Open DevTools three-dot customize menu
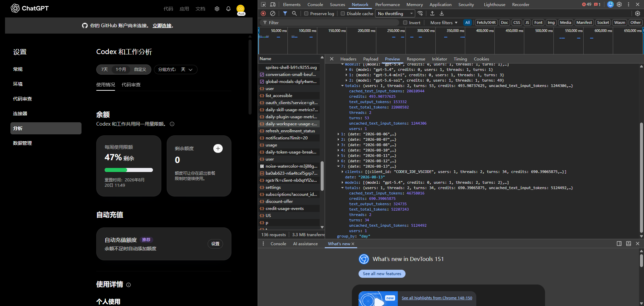Screen dimensions: 644x306 (629, 4)
